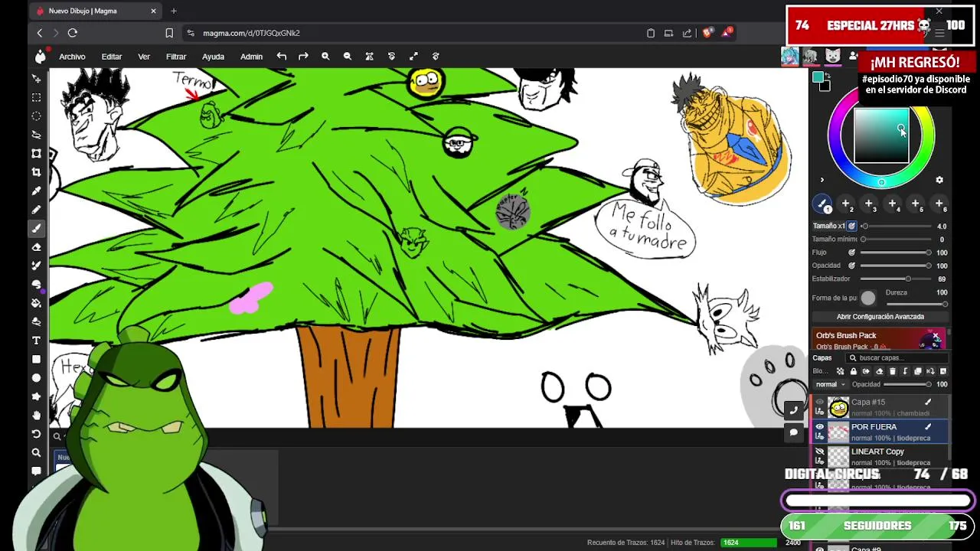Select the Capa #15 layer thumbnail
The image size is (980, 551).
(x=839, y=407)
